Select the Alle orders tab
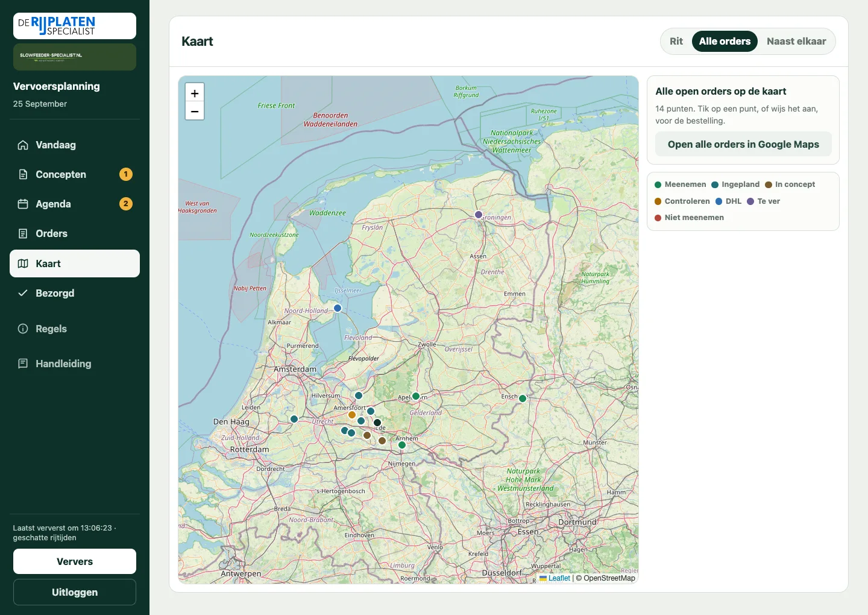868x615 pixels. [725, 41]
